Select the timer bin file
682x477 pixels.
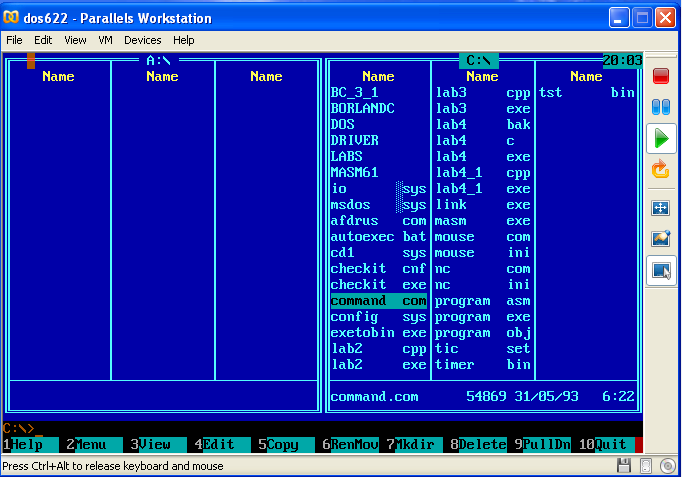click(x=483, y=365)
